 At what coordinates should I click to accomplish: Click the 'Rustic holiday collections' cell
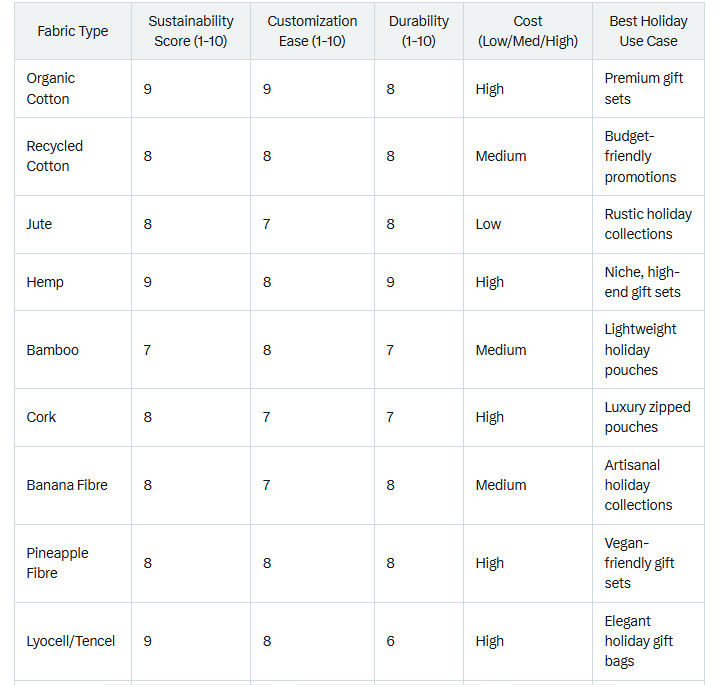pos(648,224)
